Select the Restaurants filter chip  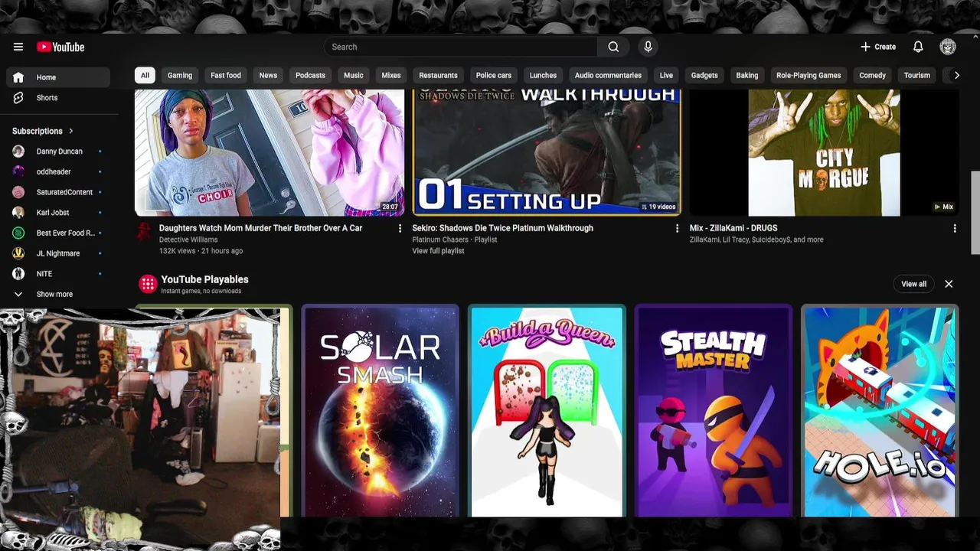[x=438, y=75]
